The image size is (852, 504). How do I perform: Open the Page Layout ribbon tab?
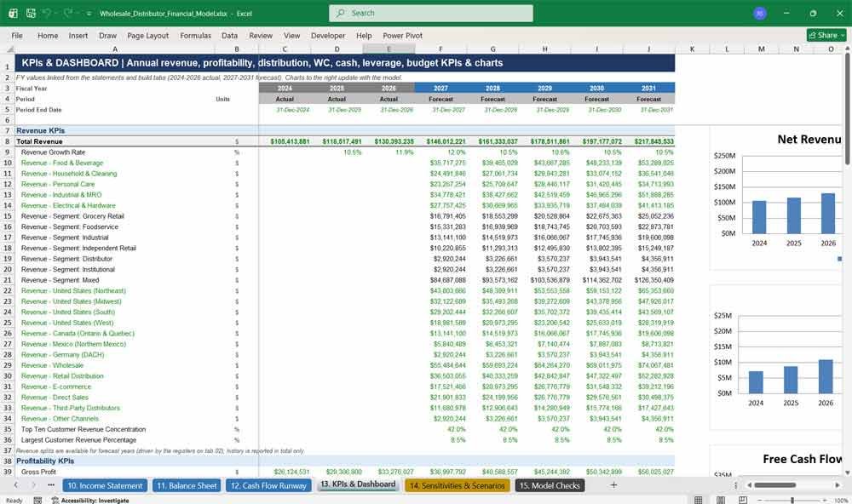pos(147,35)
